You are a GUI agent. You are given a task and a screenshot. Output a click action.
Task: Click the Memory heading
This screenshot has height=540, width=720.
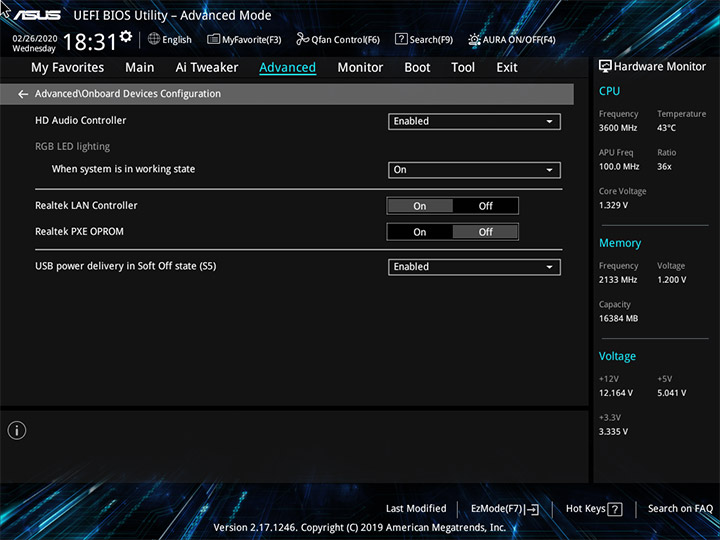[x=620, y=243]
